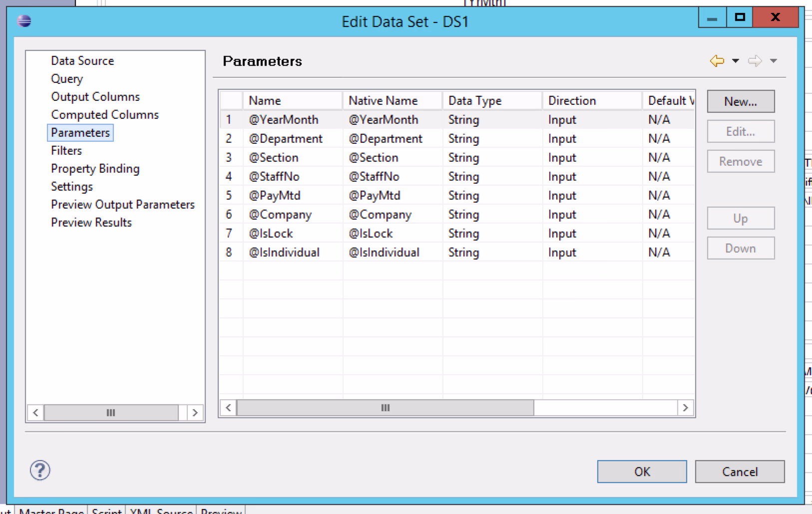Open the forward history dropdown arrow

(774, 61)
